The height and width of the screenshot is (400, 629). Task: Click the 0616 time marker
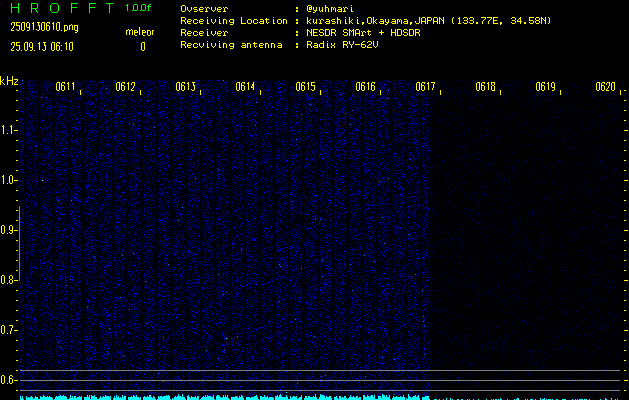click(x=365, y=87)
